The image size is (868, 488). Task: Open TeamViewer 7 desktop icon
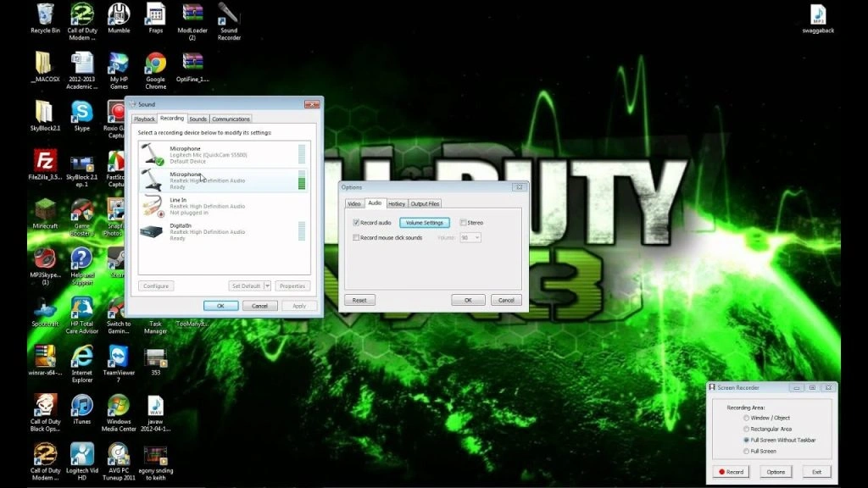[119, 364]
